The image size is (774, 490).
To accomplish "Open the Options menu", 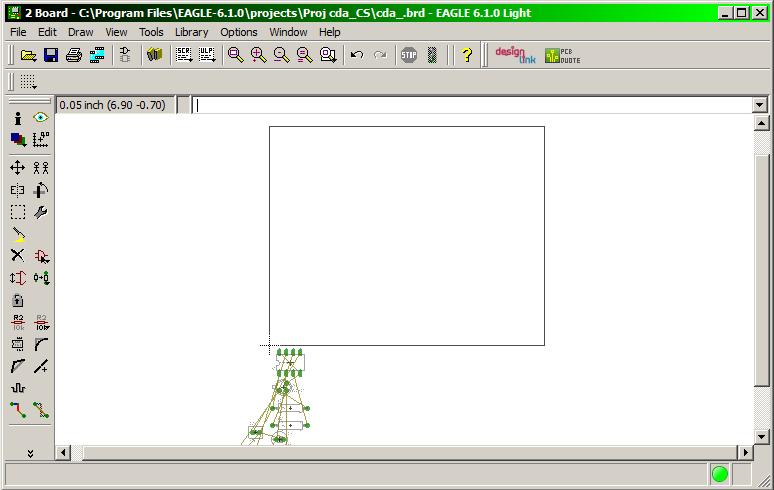I will 239,32.
